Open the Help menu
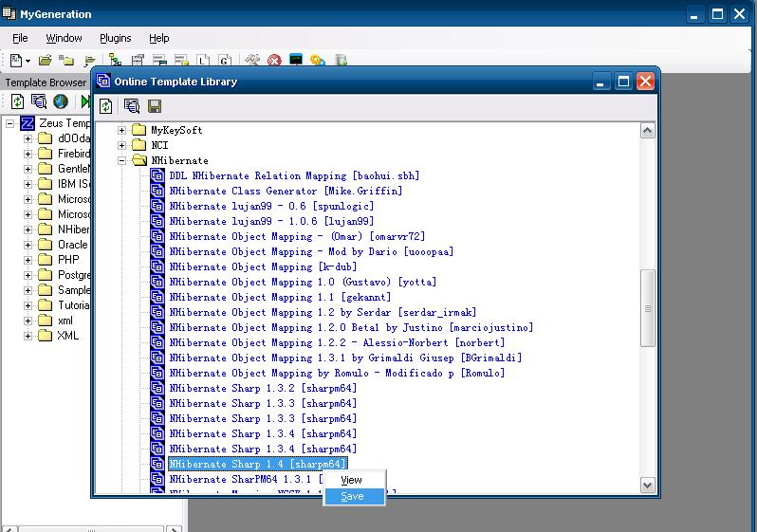 coord(158,38)
